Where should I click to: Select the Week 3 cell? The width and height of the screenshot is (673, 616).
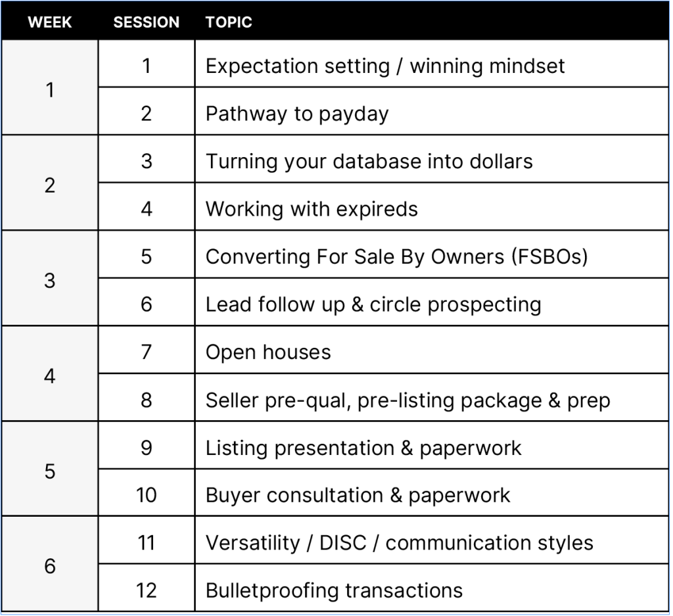pyautogui.click(x=50, y=280)
